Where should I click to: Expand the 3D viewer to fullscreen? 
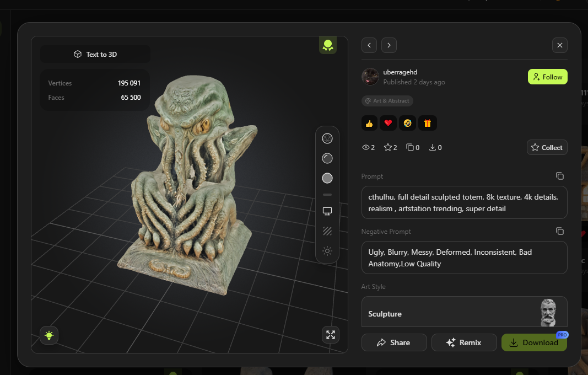coord(331,335)
